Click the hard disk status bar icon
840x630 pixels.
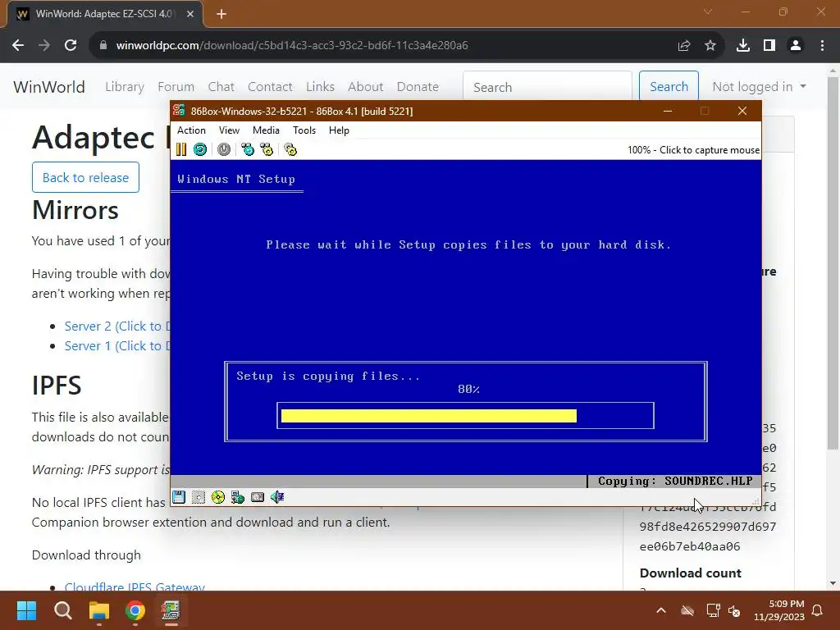point(258,497)
